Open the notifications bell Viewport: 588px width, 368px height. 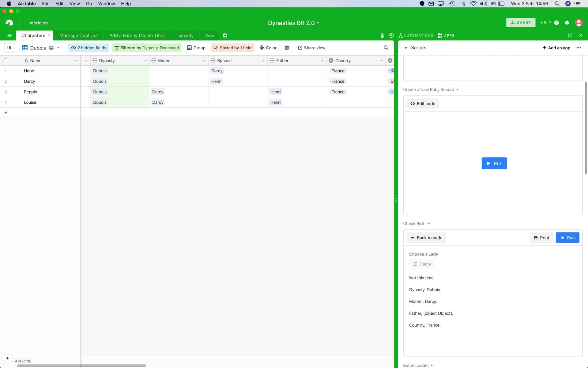tap(567, 23)
